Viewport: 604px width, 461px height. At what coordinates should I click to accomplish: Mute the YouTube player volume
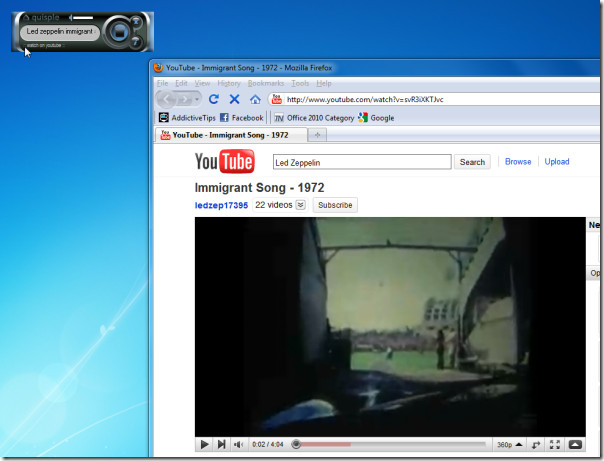238,444
